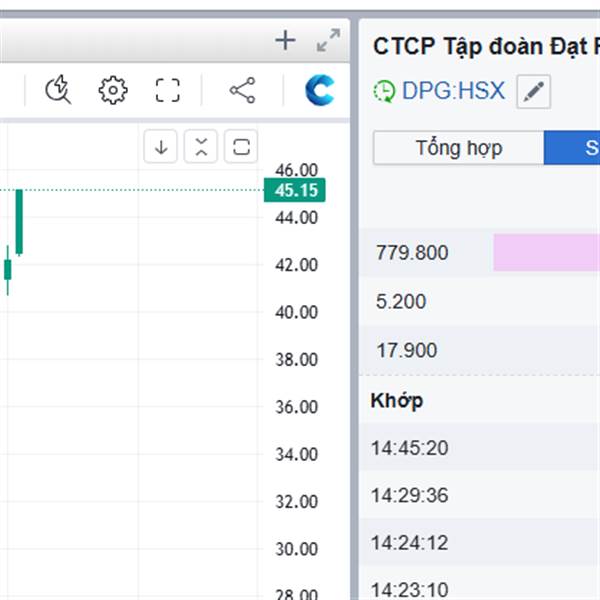The image size is (600, 600).
Task: Click the 42.00 price axis label
Action: point(297,265)
